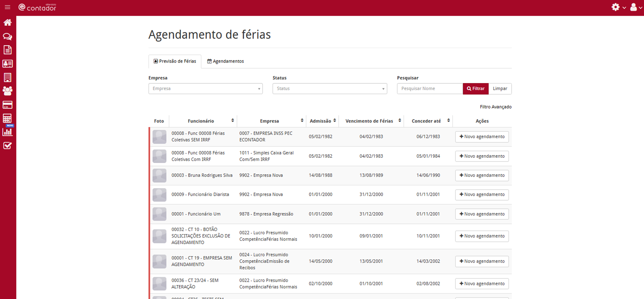Open the Filtro Avançado link
644x299 pixels.
click(495, 107)
